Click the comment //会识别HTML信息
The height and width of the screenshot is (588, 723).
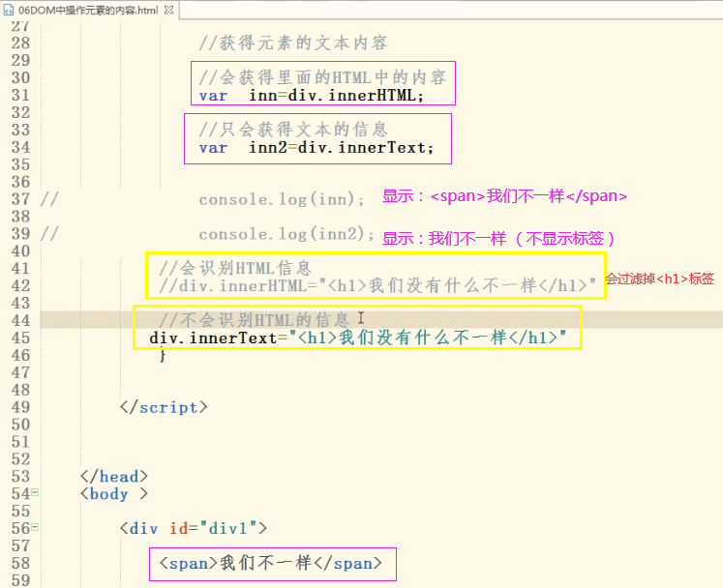point(234,268)
